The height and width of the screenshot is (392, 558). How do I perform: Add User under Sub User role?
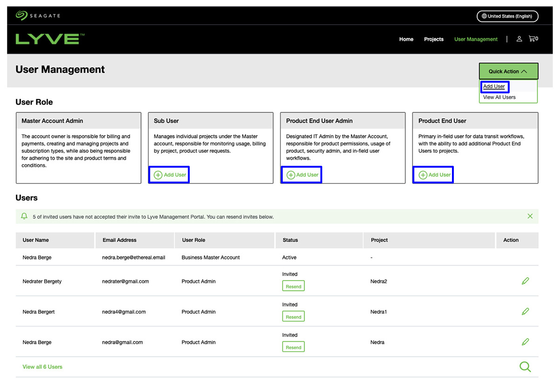tap(170, 175)
